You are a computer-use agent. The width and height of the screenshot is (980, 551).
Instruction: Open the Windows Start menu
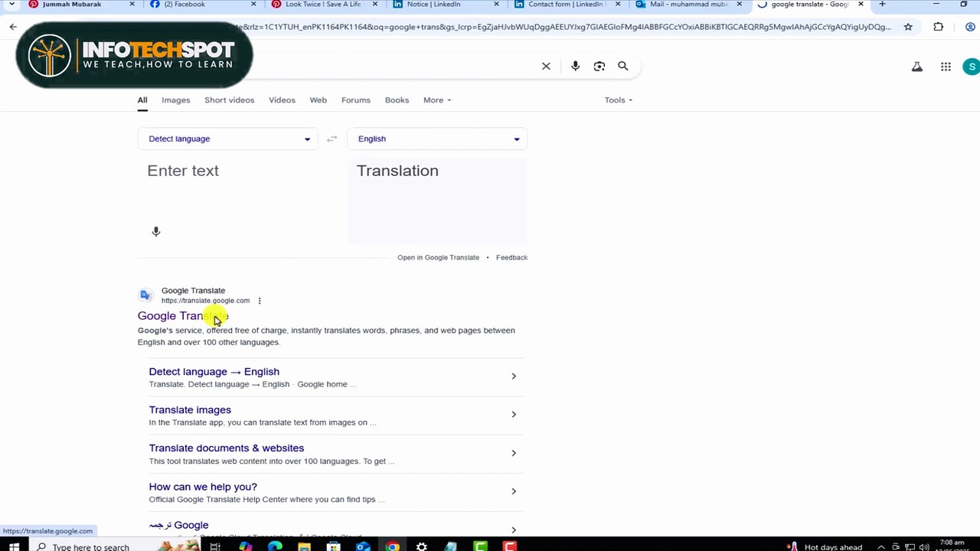[x=14, y=546]
